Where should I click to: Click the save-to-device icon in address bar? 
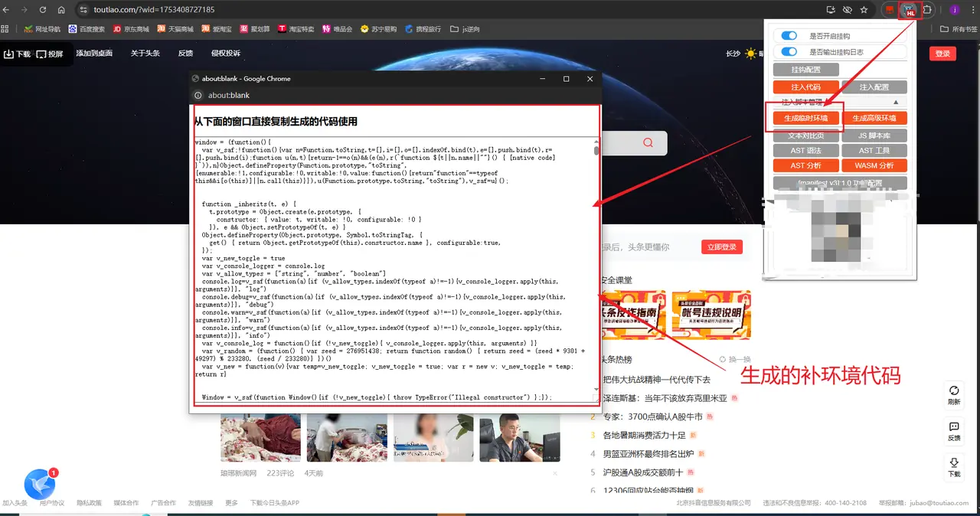tap(831, 10)
